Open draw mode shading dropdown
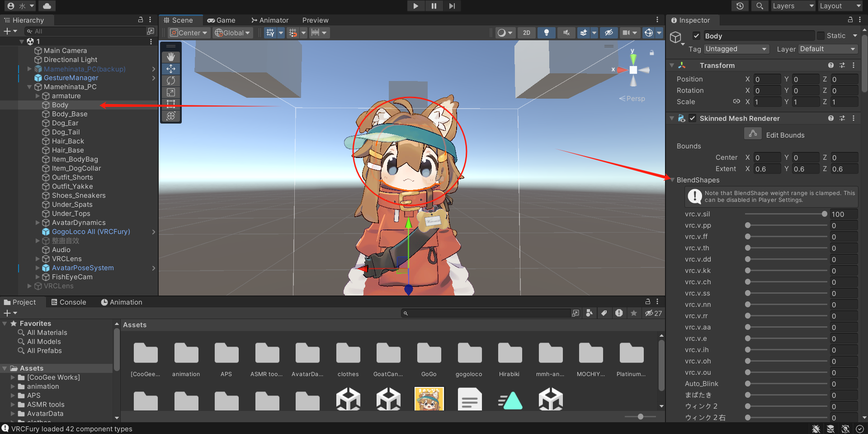This screenshot has width=868, height=434. tap(505, 33)
